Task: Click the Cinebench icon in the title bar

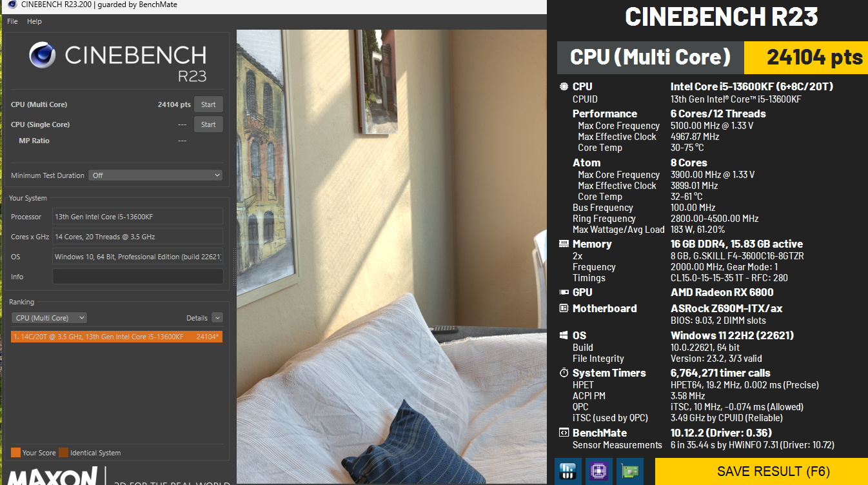Action: click(x=12, y=5)
